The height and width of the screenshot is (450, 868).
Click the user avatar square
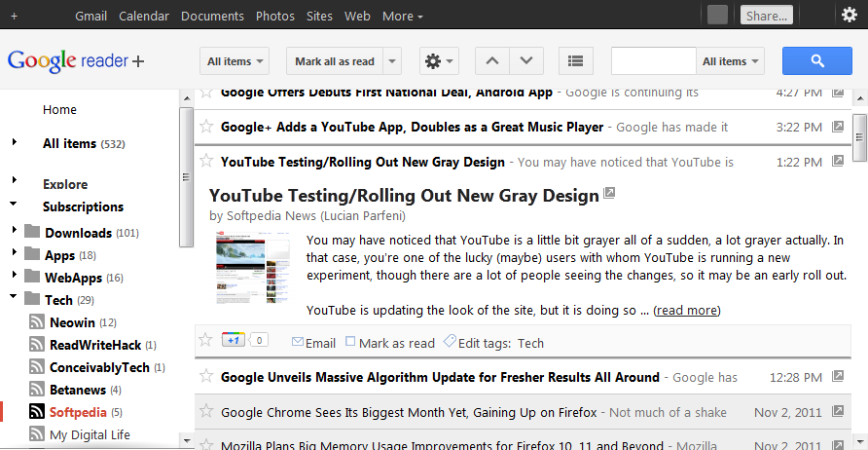[x=717, y=15]
